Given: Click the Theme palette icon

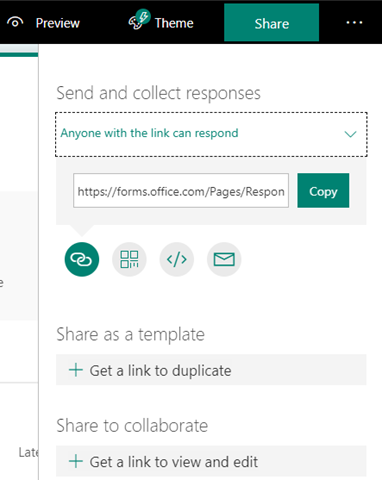Looking at the screenshot, I should coord(139,20).
